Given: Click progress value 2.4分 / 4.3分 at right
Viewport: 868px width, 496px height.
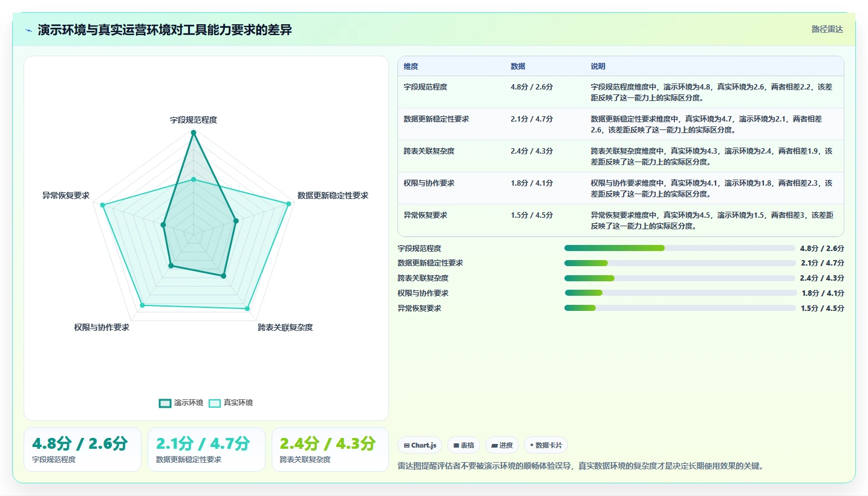Looking at the screenshot, I should [822, 278].
